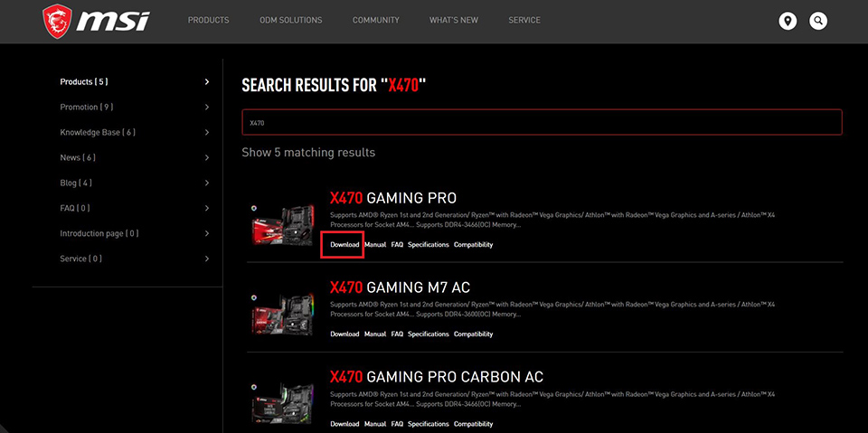The image size is (868, 433).
Task: Click Download for X470 GAMING PRO CARBON AC
Action: [344, 424]
